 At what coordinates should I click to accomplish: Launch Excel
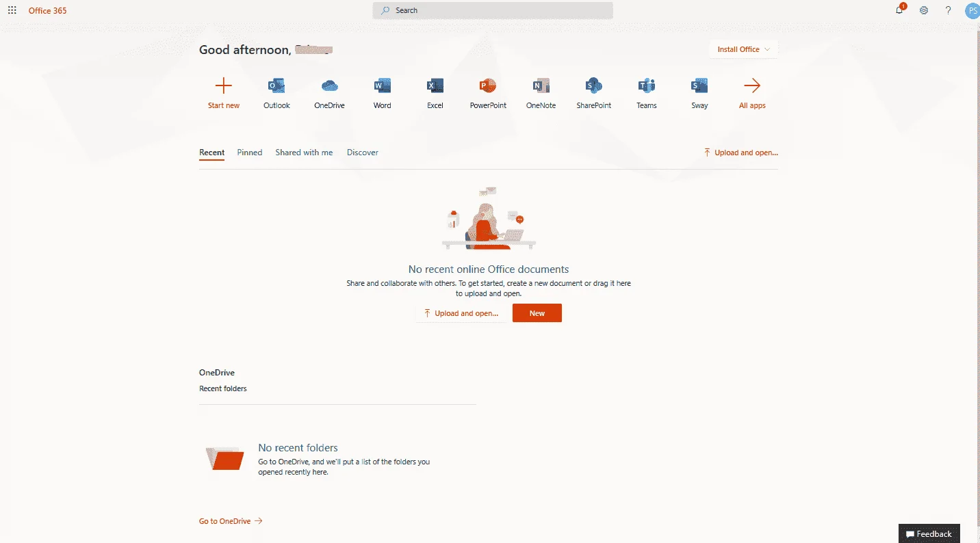click(435, 92)
